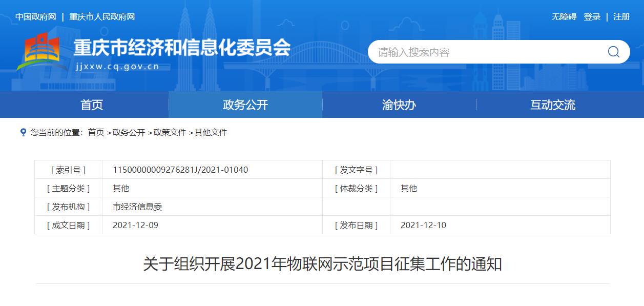Navigate to 政策文件 in breadcrumb

(x=170, y=133)
